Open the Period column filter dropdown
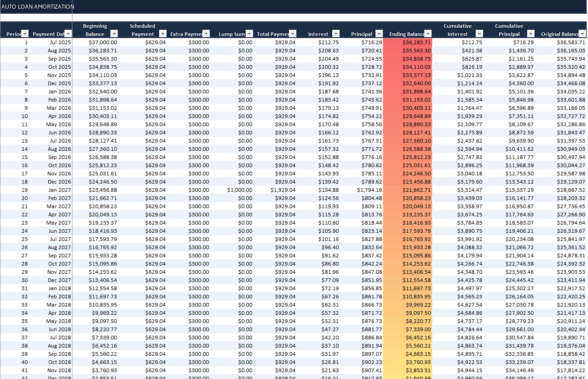Image resolution: width=588 pixels, height=379 pixels. [x=25, y=34]
